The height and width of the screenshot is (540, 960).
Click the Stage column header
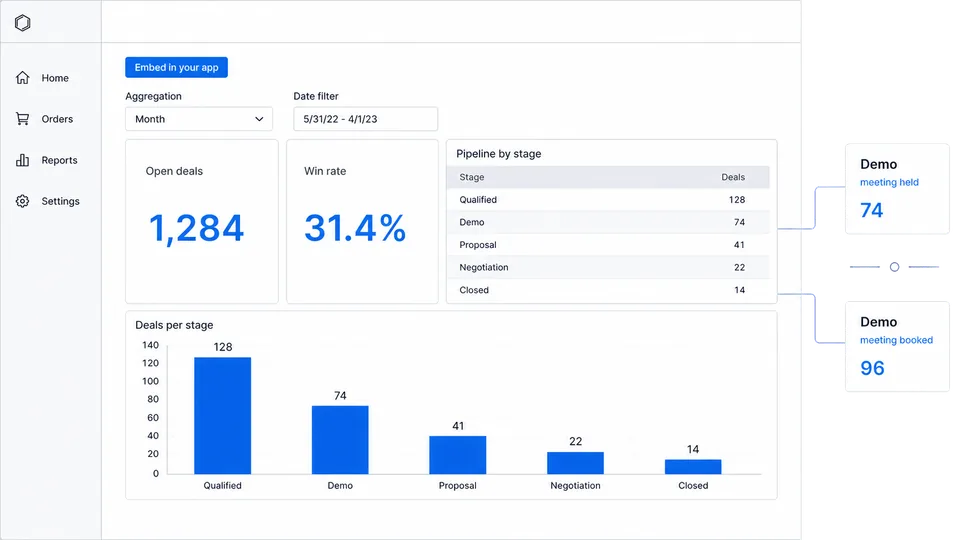(471, 177)
